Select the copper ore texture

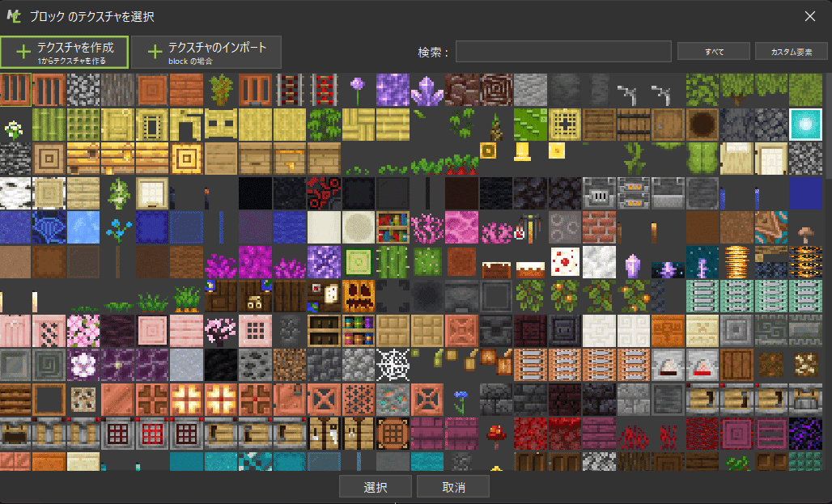click(x=393, y=399)
